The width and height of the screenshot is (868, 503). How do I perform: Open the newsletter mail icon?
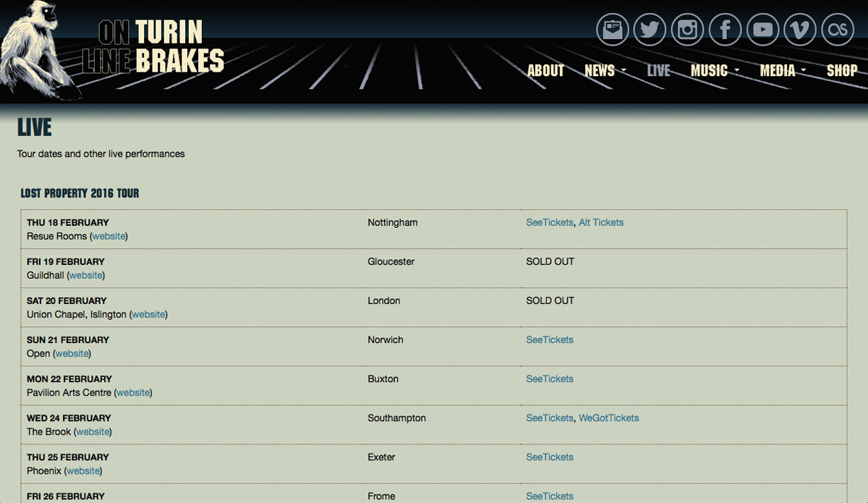point(613,30)
